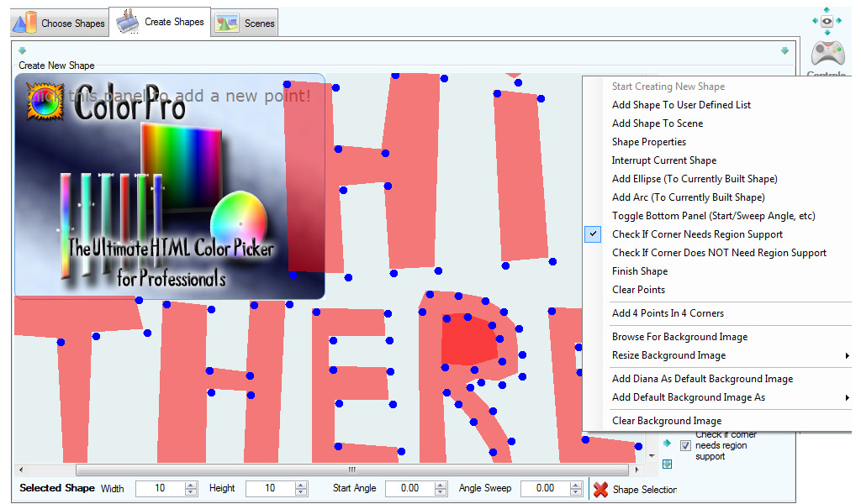Open the Scenes tab
Viewport: 861px width, 504px height.
(x=246, y=23)
